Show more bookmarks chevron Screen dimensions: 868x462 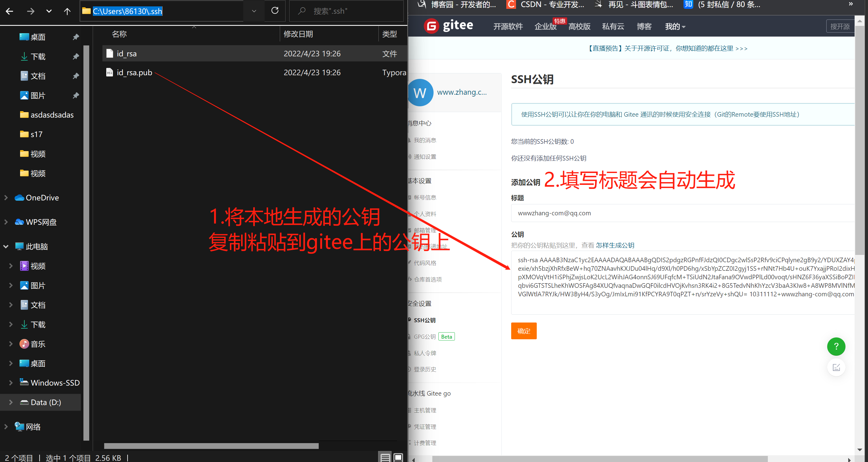tap(851, 4)
